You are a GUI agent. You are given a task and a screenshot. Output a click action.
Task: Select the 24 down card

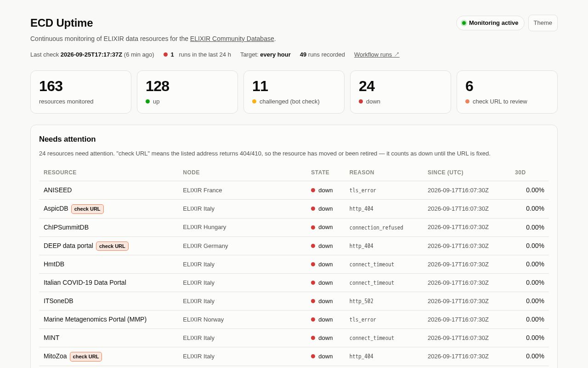click(x=401, y=92)
